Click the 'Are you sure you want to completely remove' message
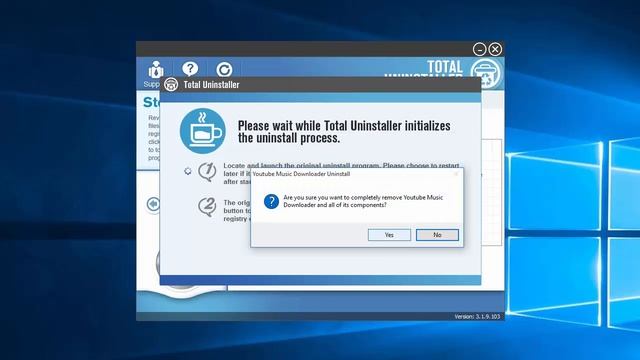This screenshot has width=640, height=360. pos(363,201)
